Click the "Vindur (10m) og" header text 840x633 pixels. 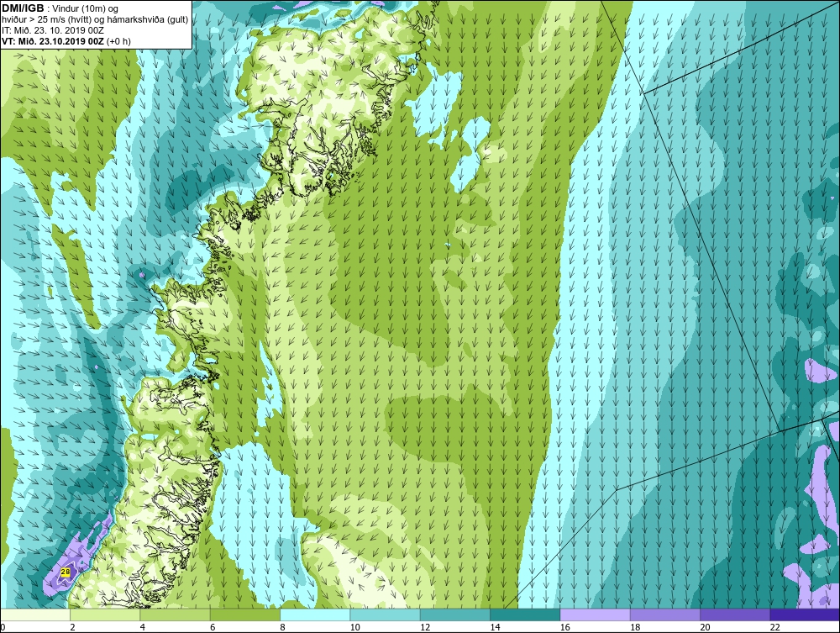point(86,8)
